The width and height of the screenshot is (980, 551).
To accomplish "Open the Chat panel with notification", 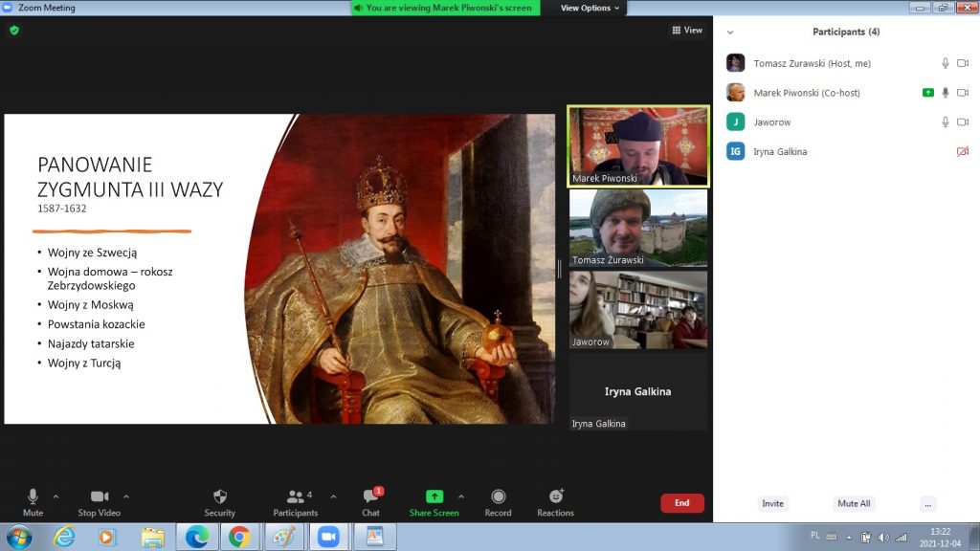I will pyautogui.click(x=370, y=501).
